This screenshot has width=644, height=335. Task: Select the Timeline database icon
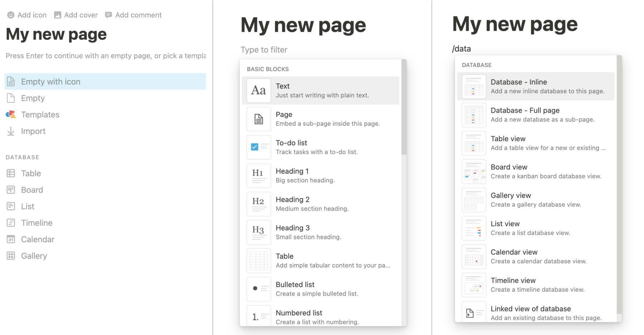coord(11,223)
